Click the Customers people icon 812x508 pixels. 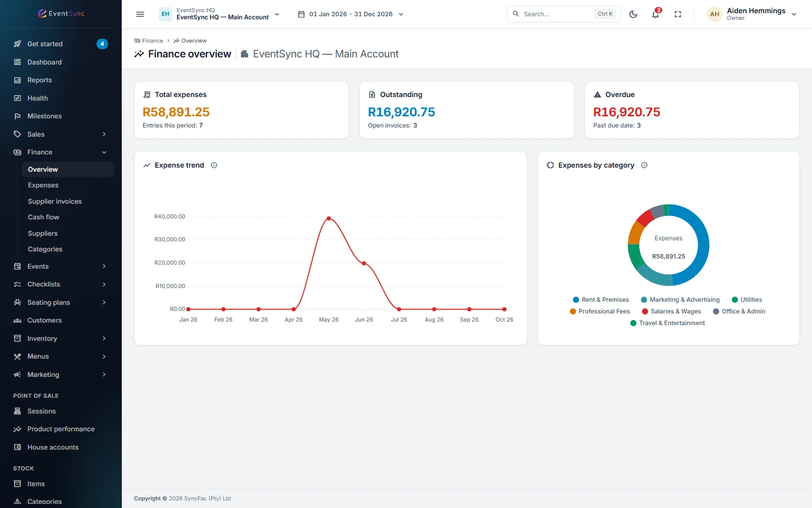[17, 320]
